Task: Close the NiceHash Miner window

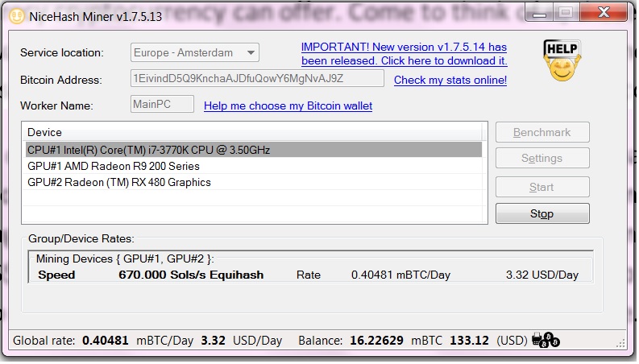Action: click(x=604, y=13)
